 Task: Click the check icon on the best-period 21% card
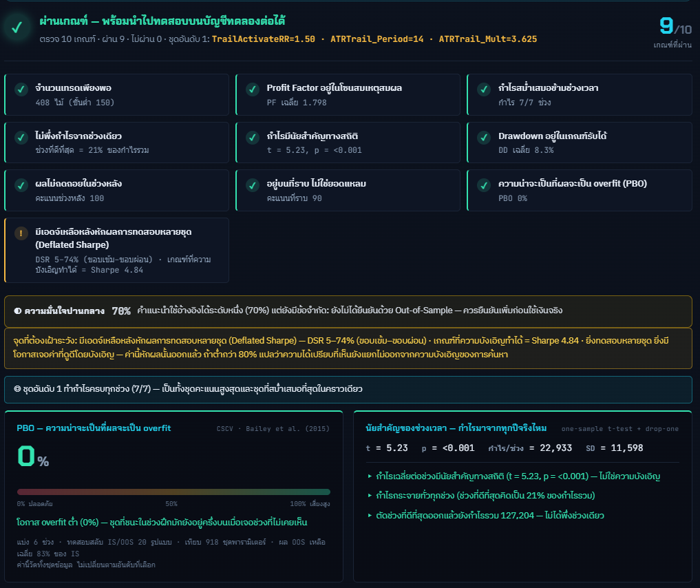(x=21, y=138)
